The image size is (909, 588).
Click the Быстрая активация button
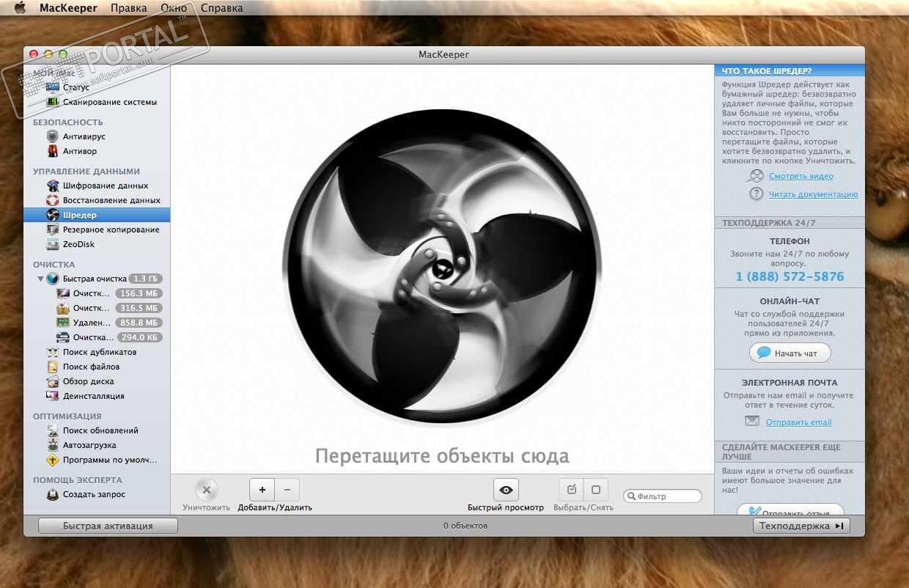(108, 526)
